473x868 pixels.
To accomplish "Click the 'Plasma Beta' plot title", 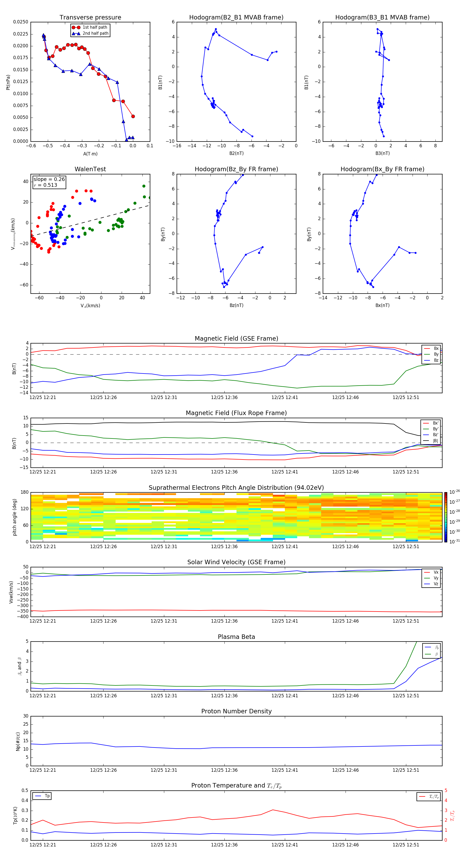I will tap(236, 637).
